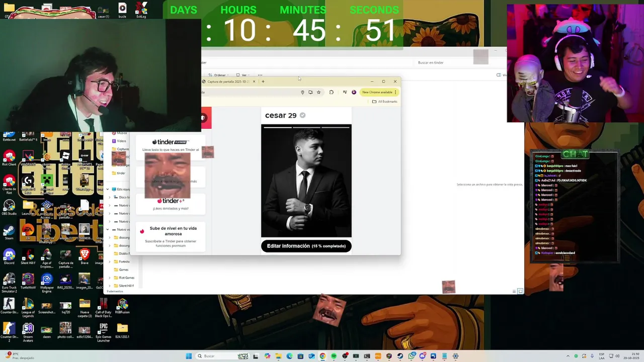644x362 pixels.
Task: Open the Tinder+ subscription card
Action: pos(170,204)
